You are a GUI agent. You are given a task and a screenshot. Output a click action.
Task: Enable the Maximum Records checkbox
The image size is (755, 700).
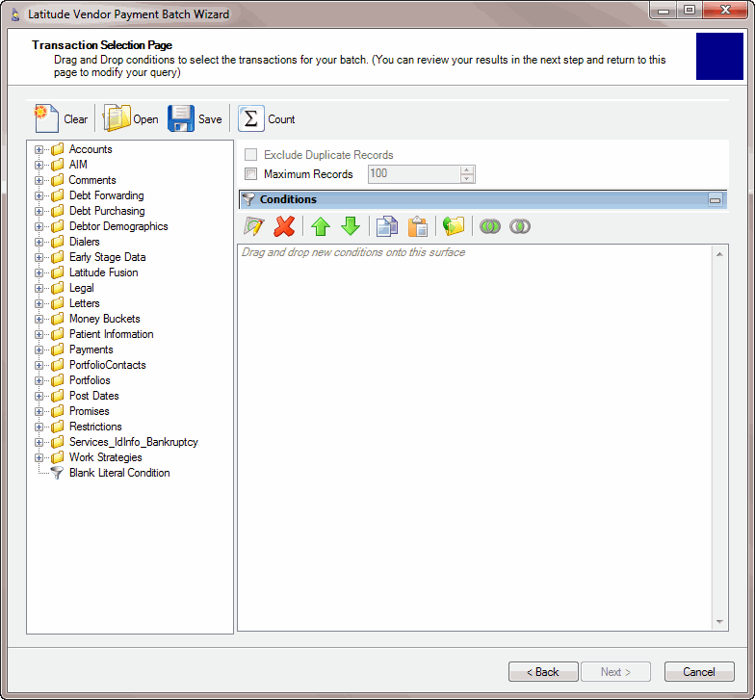250,173
